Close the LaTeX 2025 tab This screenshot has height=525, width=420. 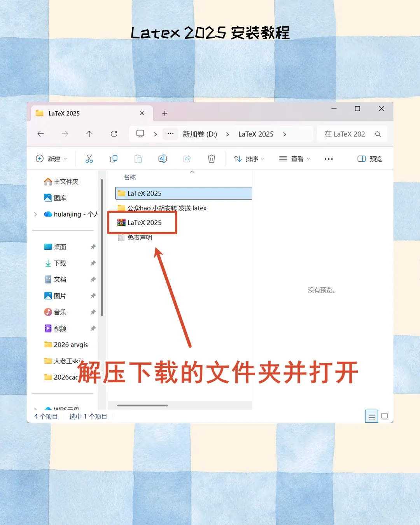coord(142,113)
